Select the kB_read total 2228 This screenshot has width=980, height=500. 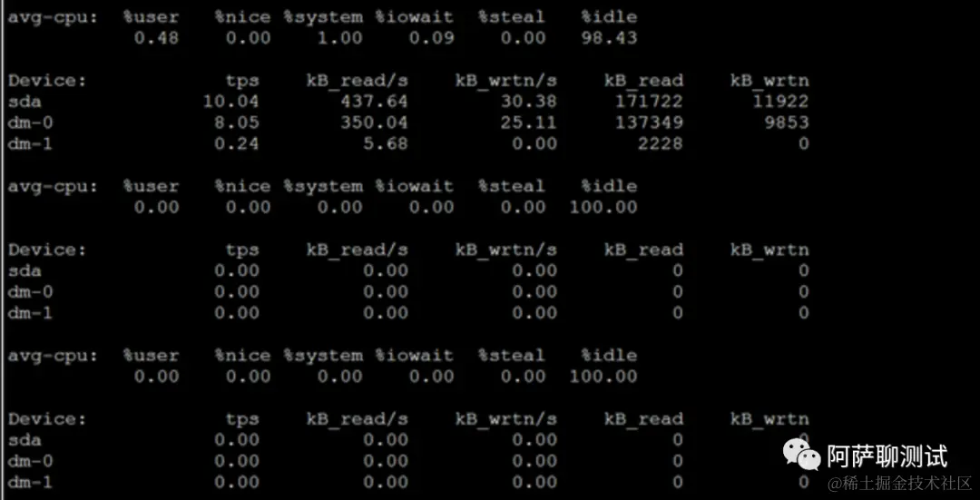661,143
